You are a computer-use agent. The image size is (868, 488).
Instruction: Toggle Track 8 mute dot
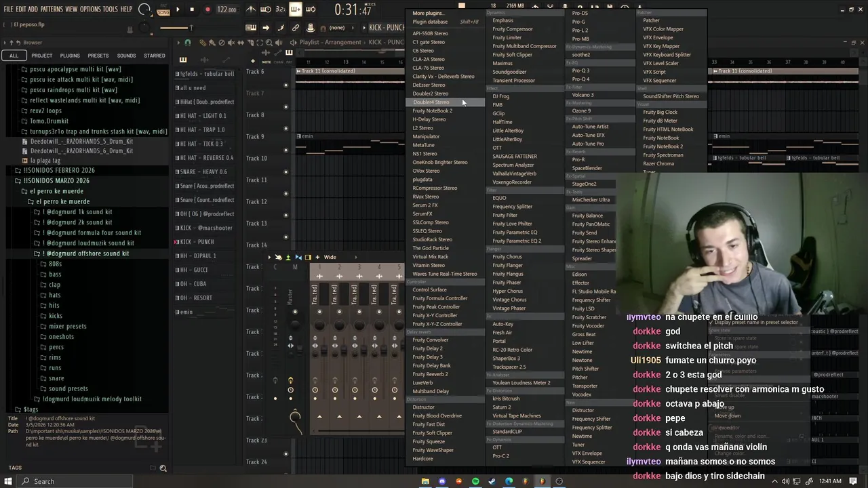coord(285,128)
